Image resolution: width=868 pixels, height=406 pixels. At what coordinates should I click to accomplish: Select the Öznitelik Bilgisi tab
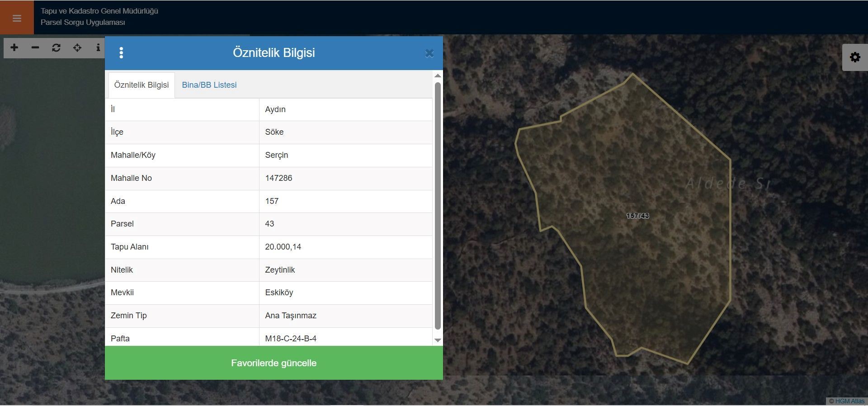(x=142, y=85)
